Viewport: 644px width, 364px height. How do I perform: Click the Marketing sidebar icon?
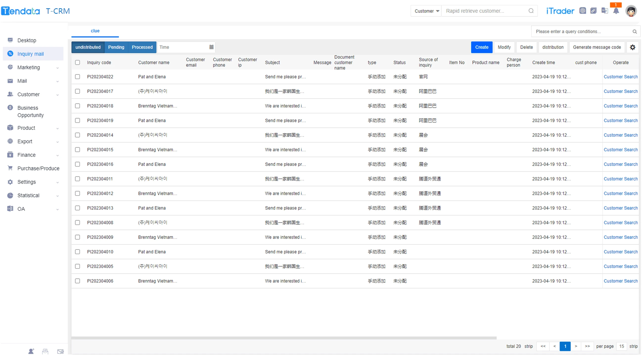point(10,67)
